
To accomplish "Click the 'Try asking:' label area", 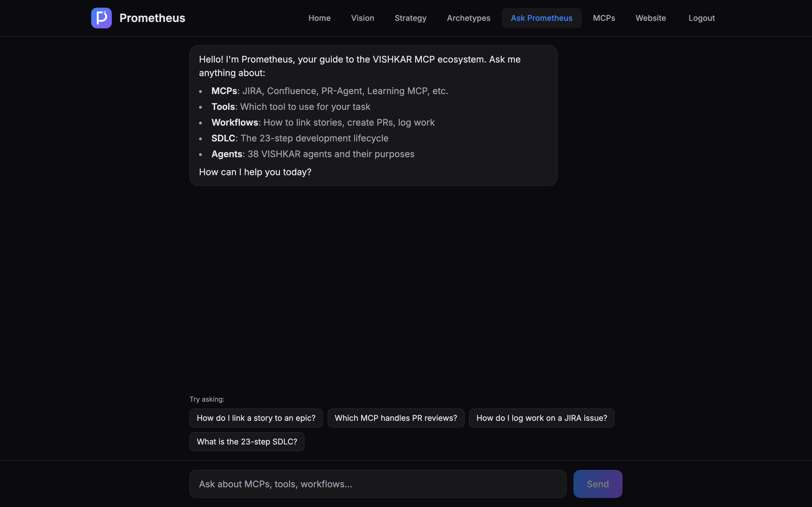I will (207, 399).
